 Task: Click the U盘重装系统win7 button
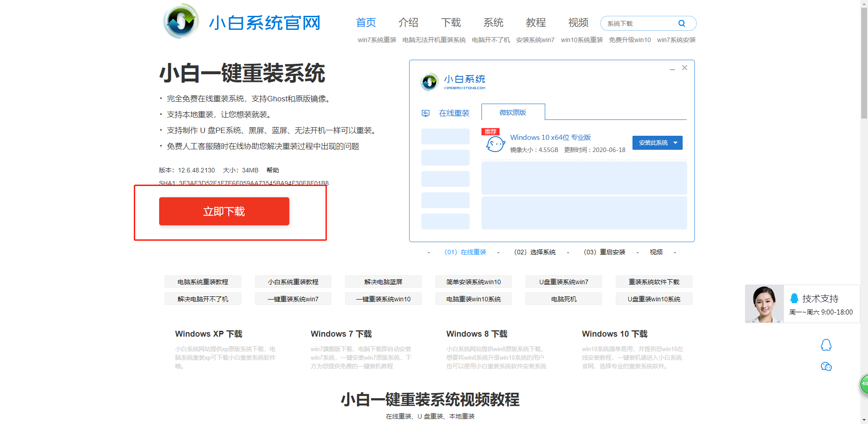(563, 281)
